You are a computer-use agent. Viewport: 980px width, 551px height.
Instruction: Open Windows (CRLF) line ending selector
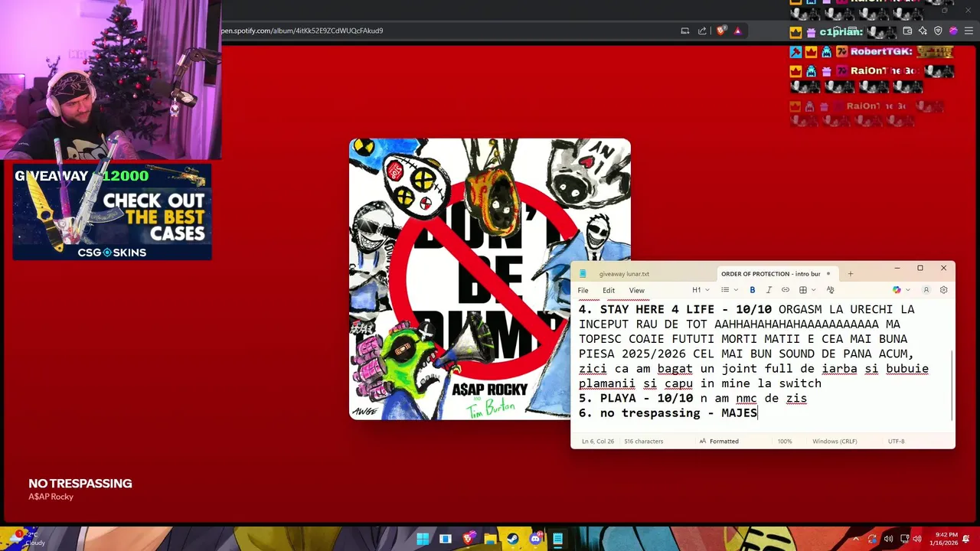(x=835, y=442)
